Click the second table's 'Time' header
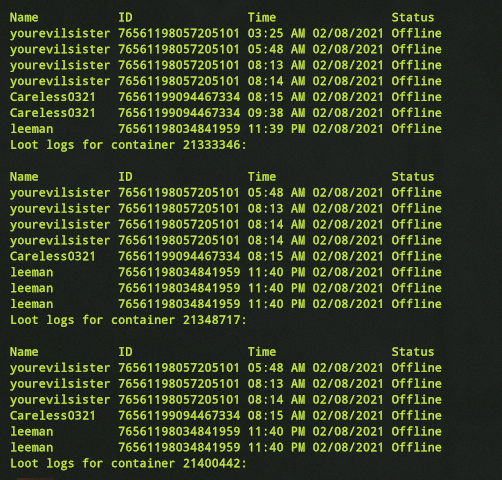 [262, 177]
